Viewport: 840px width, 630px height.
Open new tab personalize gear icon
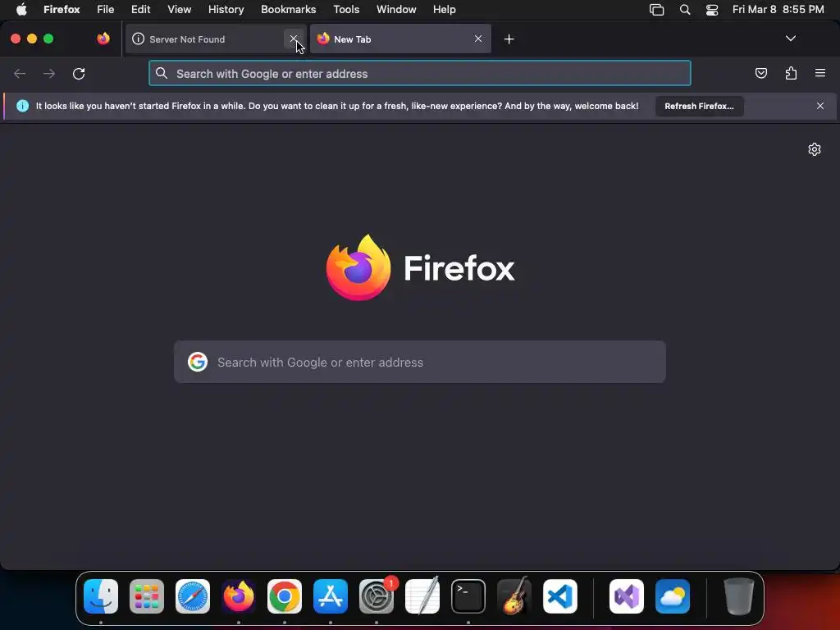pos(815,149)
